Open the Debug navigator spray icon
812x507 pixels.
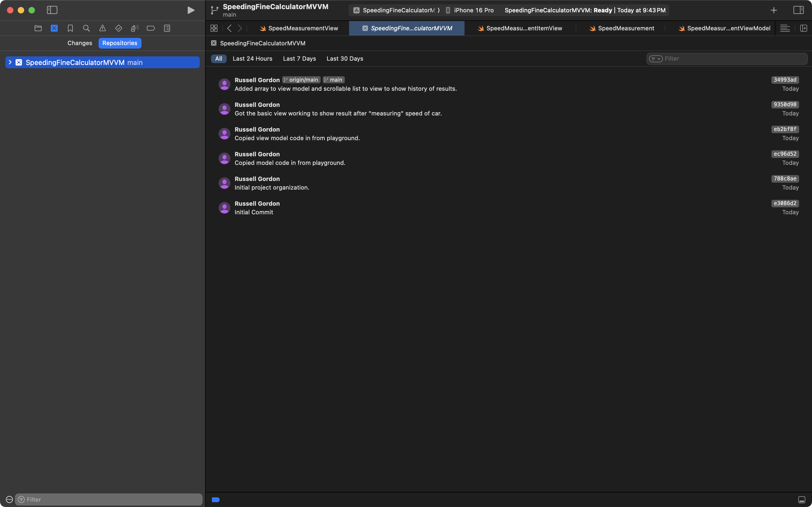[135, 28]
